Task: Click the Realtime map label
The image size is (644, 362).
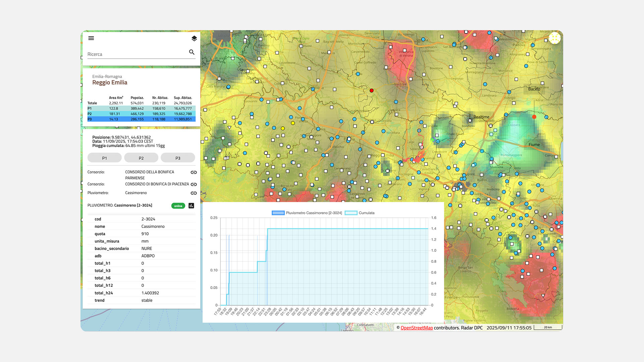Action: (481, 117)
